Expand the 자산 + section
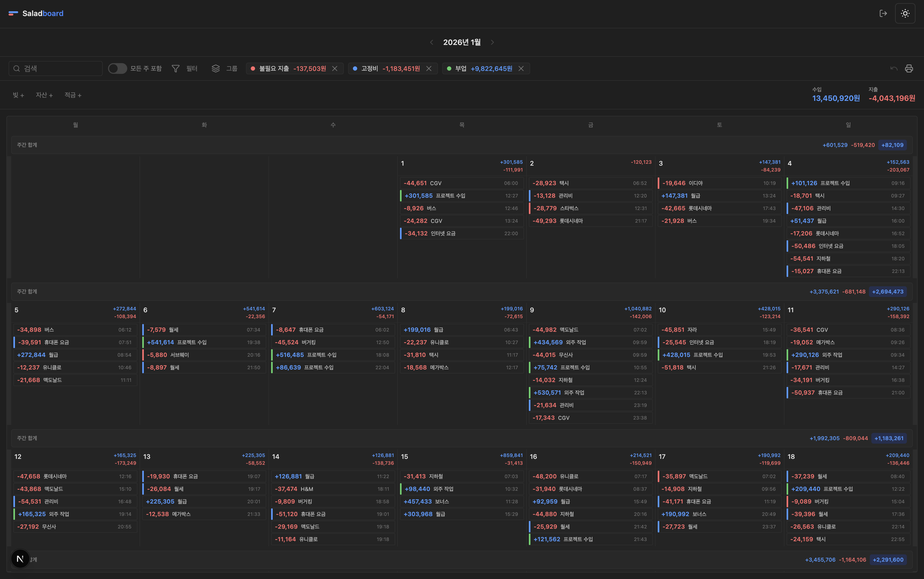 [x=44, y=95]
